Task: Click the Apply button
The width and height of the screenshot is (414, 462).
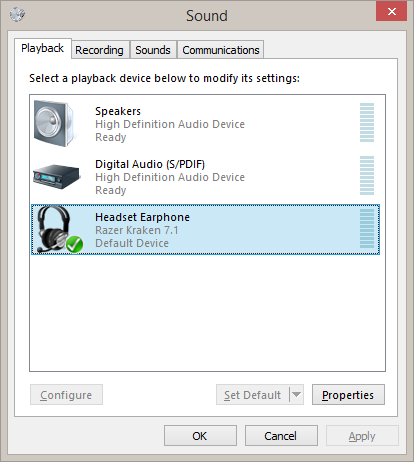Action: (362, 436)
